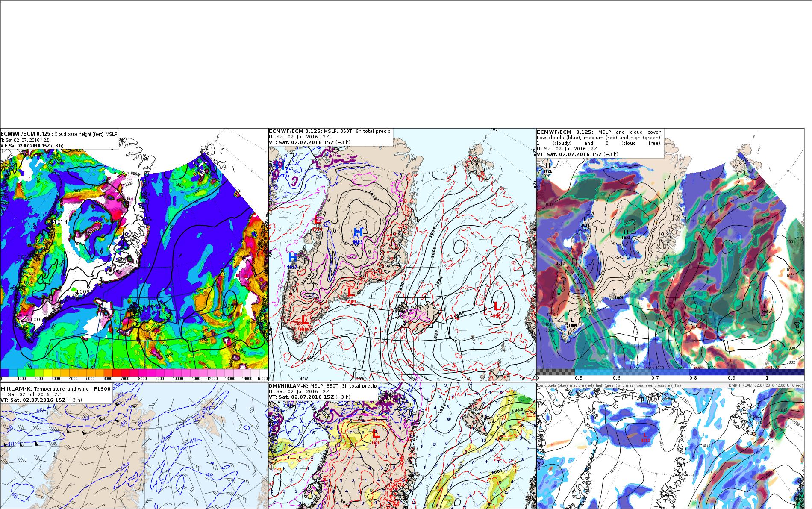Click the '40W' longitude label in the precip map
Viewport: 812px width, 509px height.
click(x=303, y=379)
